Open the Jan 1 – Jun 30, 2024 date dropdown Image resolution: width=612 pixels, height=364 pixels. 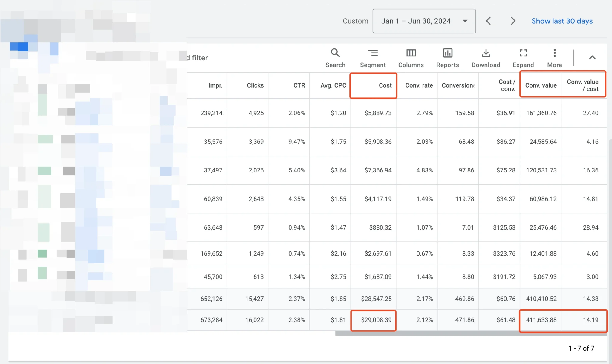[424, 21]
